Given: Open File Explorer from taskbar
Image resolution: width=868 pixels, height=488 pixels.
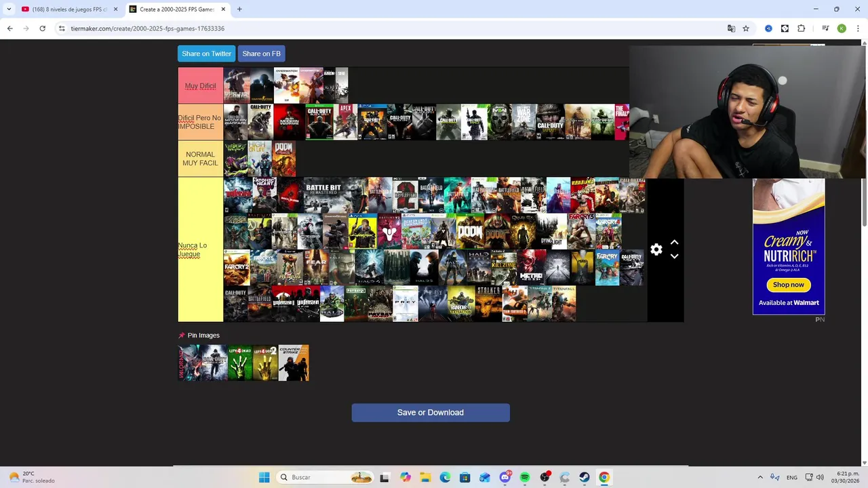Looking at the screenshot, I should coord(425,477).
